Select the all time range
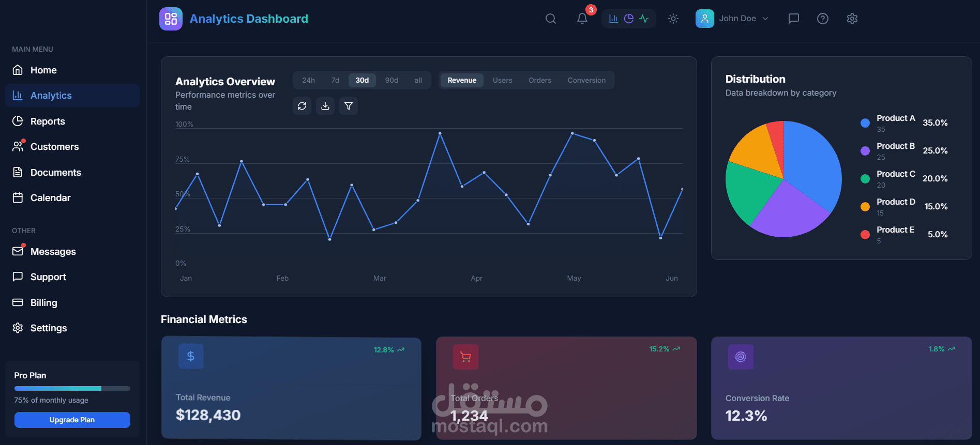The image size is (980, 445). click(418, 80)
